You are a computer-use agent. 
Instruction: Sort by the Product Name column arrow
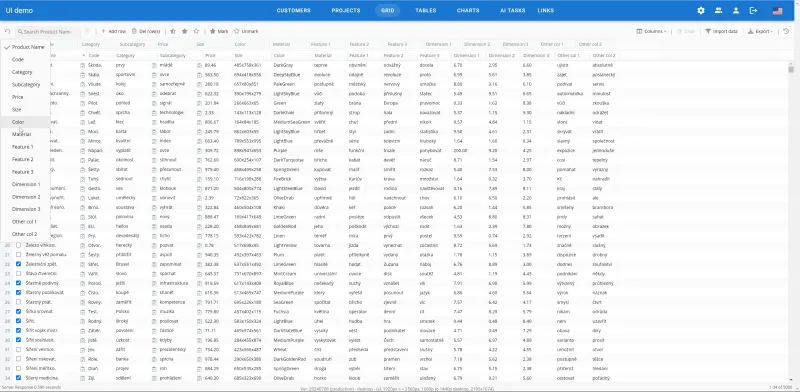[x=84, y=55]
